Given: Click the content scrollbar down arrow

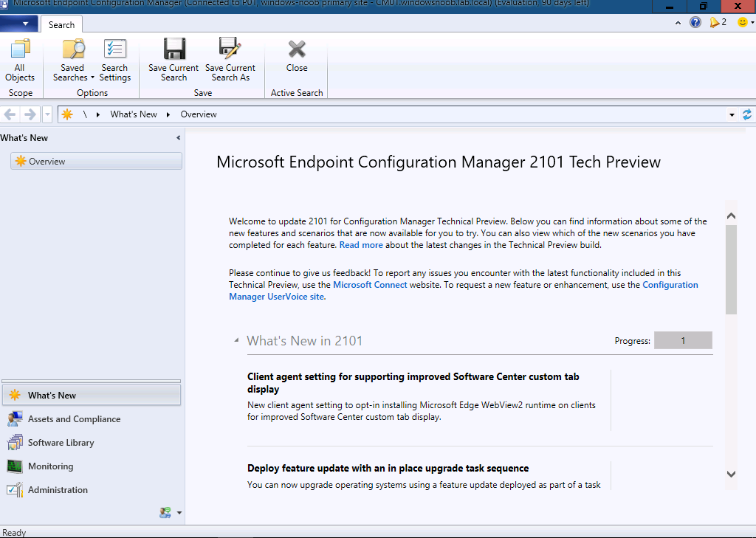Looking at the screenshot, I should pos(731,474).
